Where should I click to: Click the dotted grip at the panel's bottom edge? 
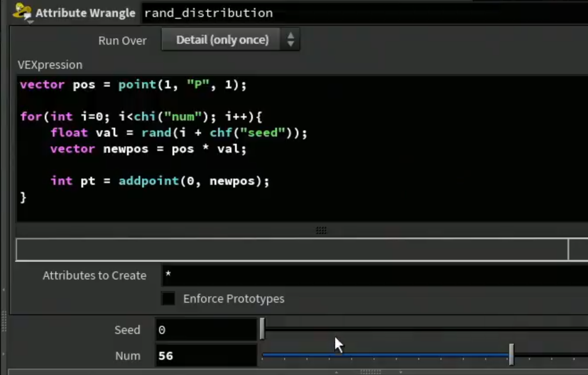(x=370, y=371)
